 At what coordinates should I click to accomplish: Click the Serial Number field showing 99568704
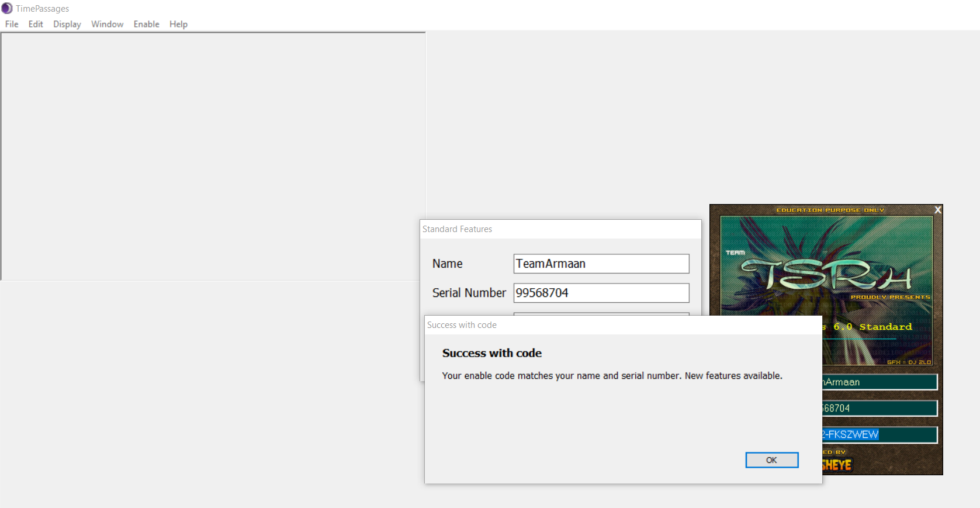pos(601,293)
